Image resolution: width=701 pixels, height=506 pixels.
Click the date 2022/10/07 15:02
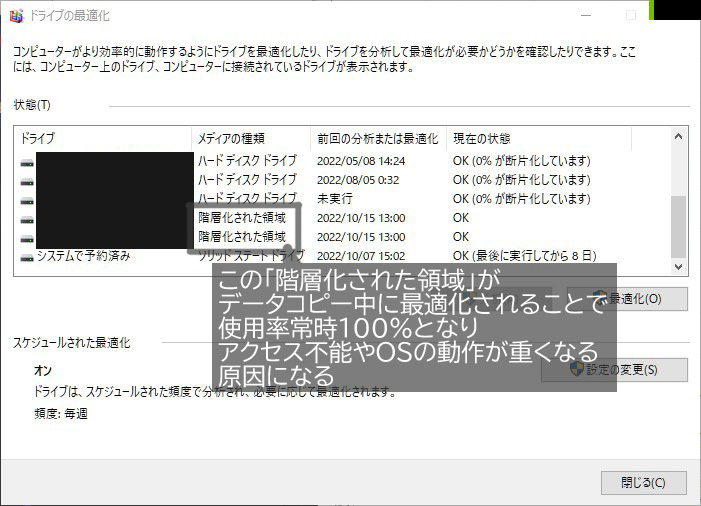click(361, 256)
